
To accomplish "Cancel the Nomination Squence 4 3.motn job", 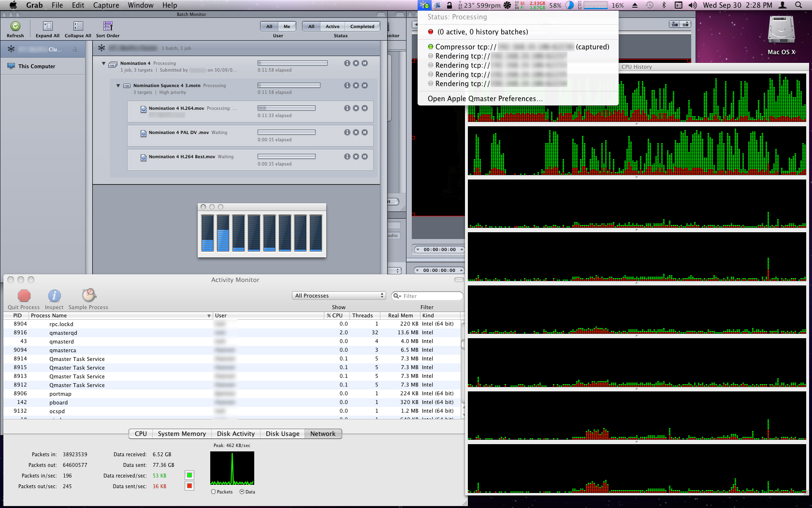I will (356, 86).
